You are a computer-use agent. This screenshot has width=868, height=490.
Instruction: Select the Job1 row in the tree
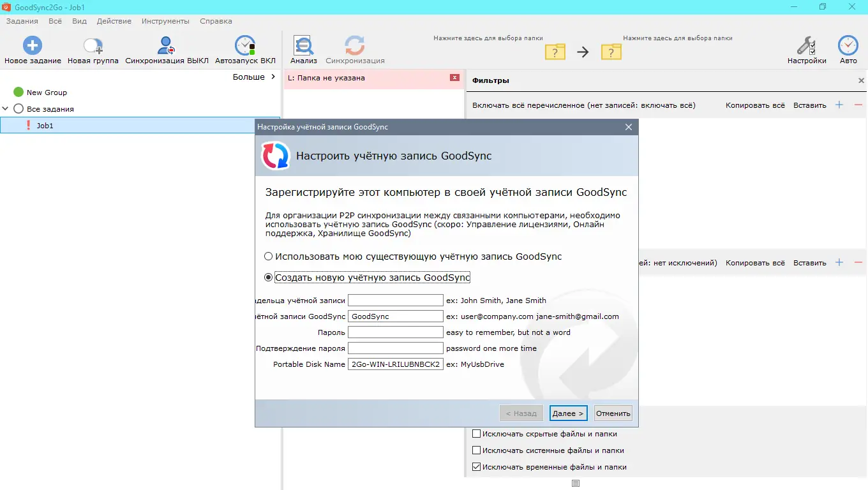(x=140, y=126)
